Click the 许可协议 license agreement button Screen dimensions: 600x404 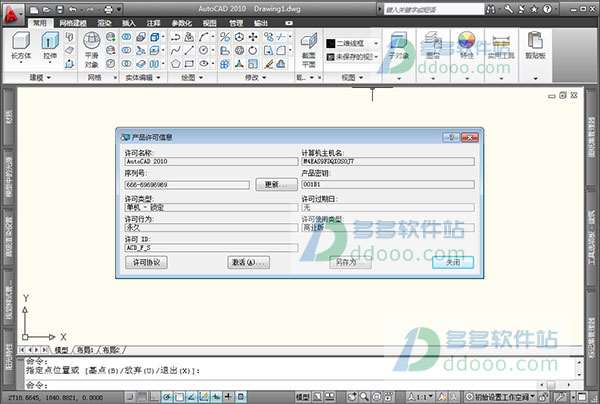146,261
